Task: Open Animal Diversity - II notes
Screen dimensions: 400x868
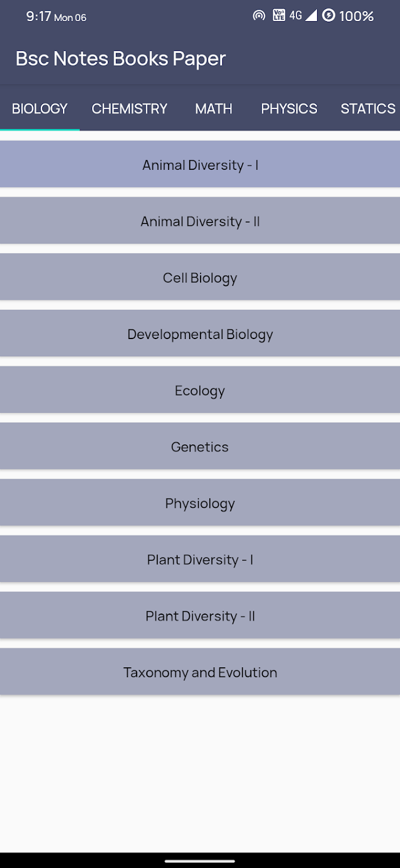Action: 200,221
